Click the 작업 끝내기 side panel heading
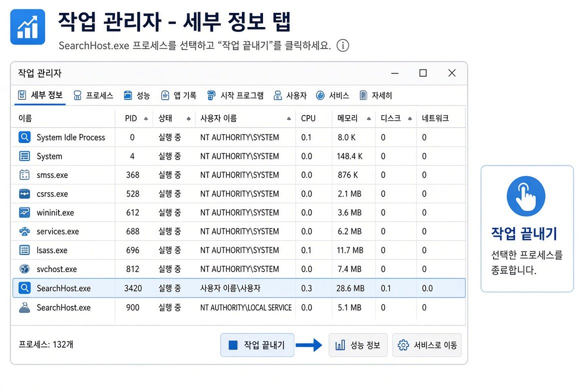 pyautogui.click(x=523, y=233)
